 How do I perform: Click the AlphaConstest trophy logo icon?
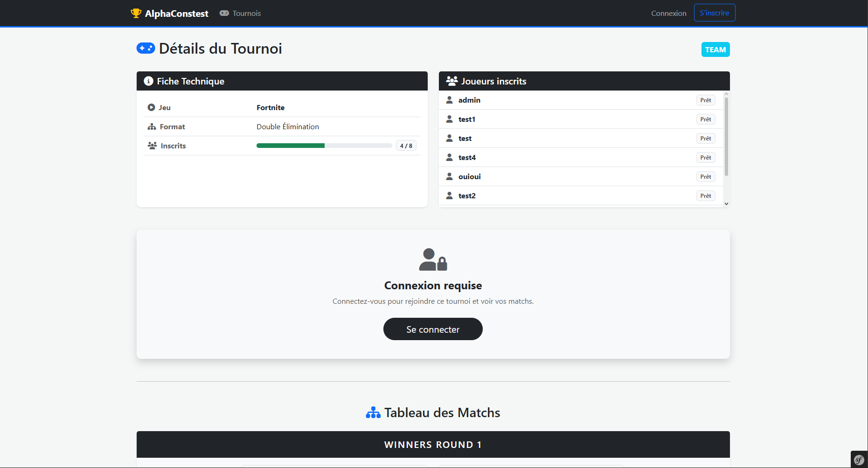coord(136,13)
